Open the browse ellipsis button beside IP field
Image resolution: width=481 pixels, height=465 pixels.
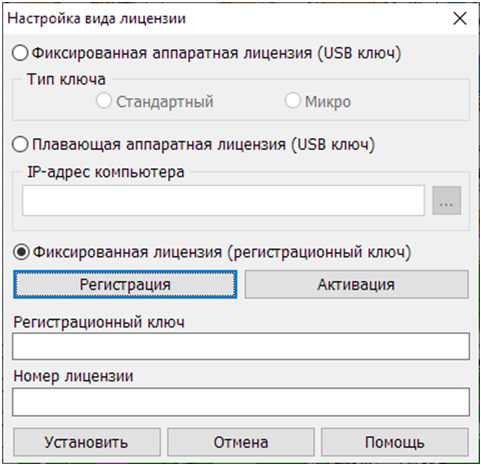click(x=446, y=200)
